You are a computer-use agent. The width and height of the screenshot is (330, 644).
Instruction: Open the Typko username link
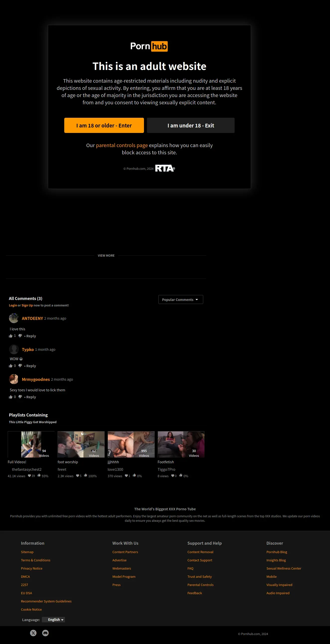[28, 350]
